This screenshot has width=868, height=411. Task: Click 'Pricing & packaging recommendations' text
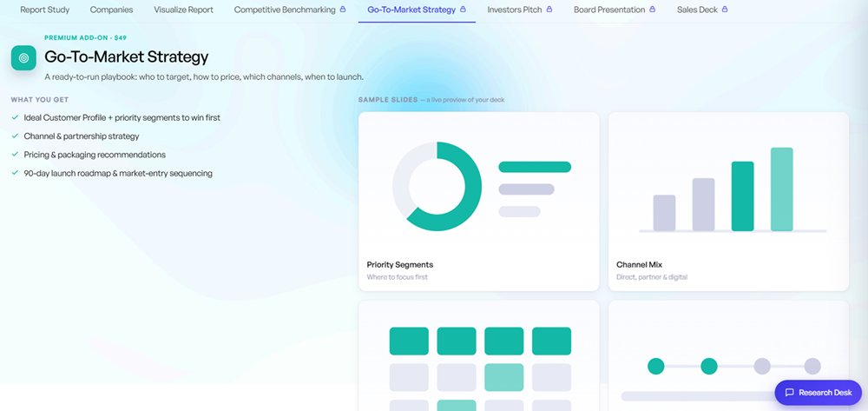(95, 155)
